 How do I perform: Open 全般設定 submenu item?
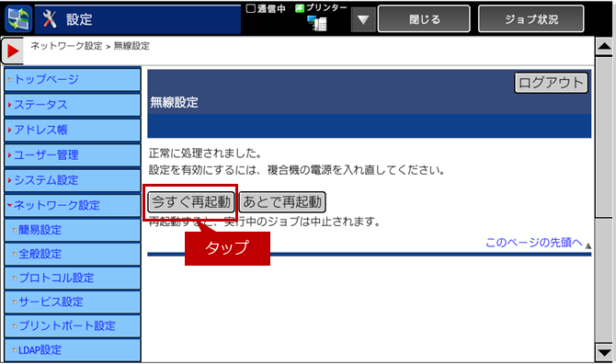coord(73,254)
